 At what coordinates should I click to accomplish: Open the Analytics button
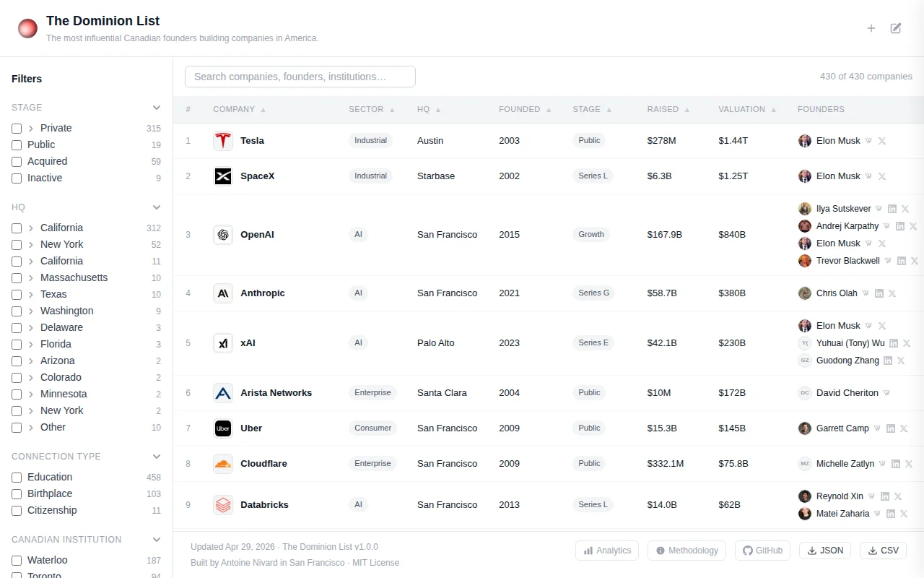tap(607, 551)
